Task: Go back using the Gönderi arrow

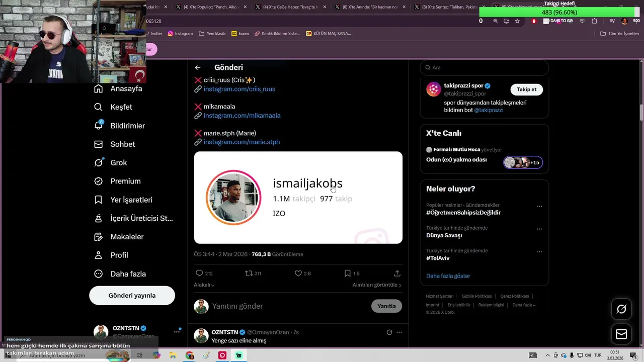Action: (x=198, y=67)
